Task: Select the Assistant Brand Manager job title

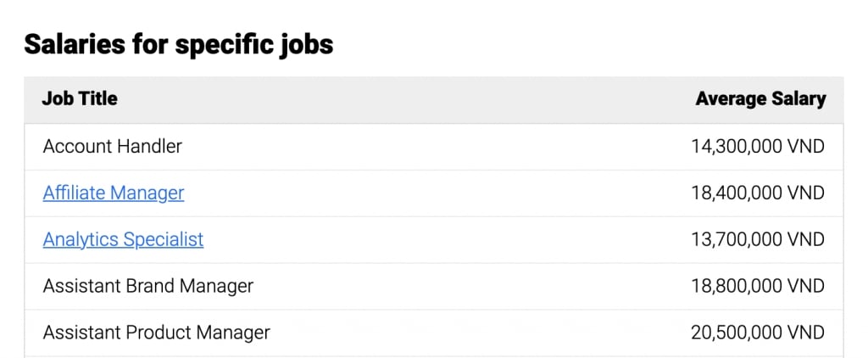Action: click(x=147, y=286)
